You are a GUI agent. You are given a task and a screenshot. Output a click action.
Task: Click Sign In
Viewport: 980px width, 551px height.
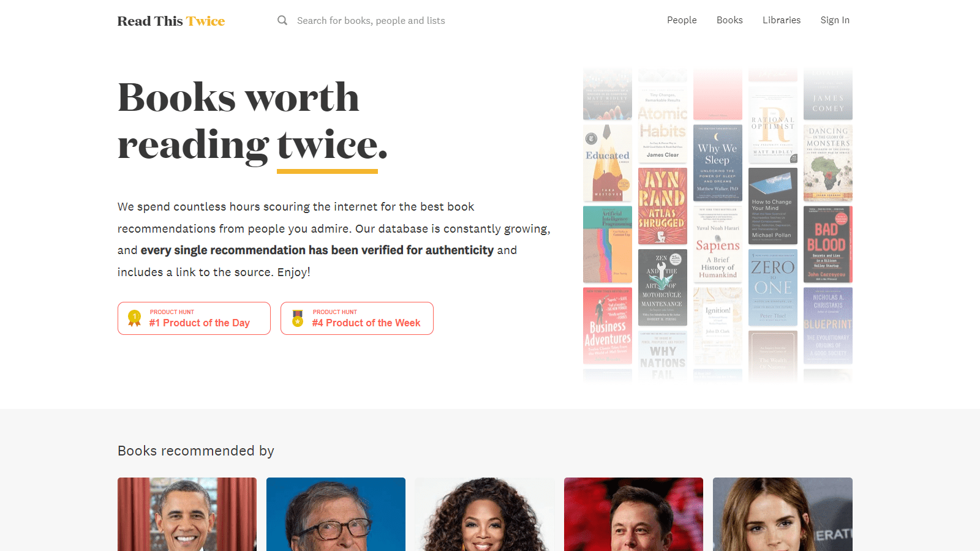835,20
